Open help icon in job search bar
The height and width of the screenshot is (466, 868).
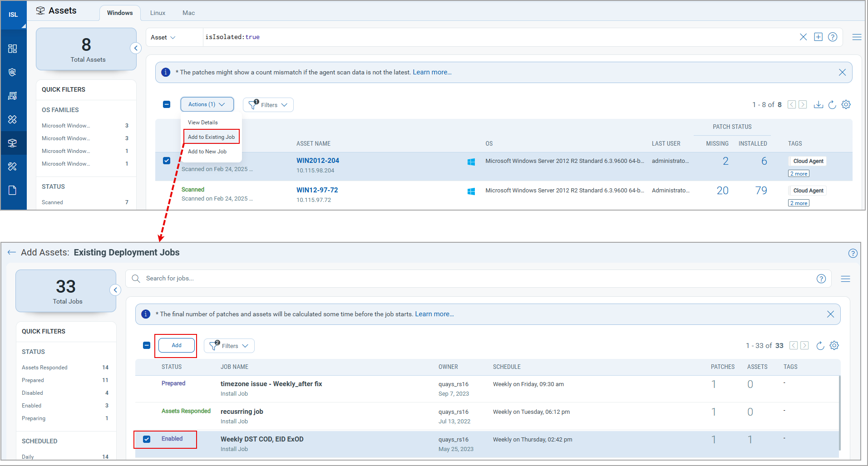[821, 279]
